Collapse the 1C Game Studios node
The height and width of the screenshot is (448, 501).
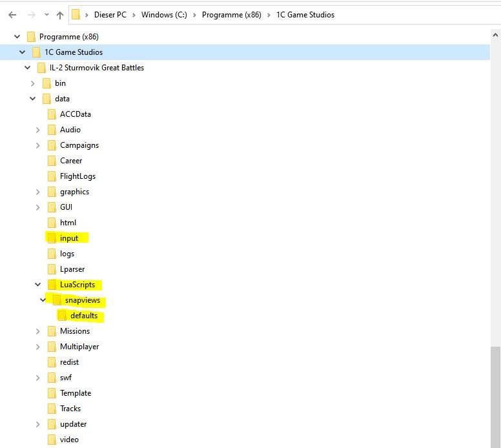click(x=23, y=52)
